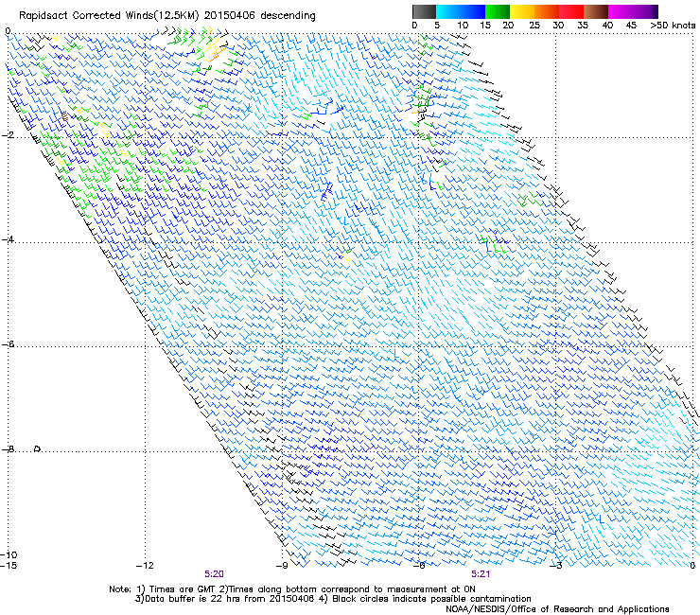Click the '>50 knots' legend label

point(673,26)
